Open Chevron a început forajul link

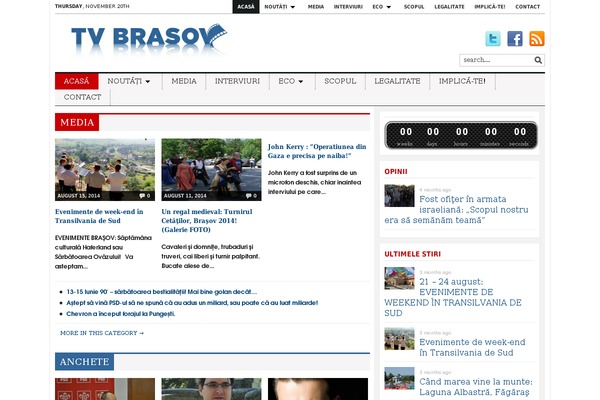coord(121,314)
